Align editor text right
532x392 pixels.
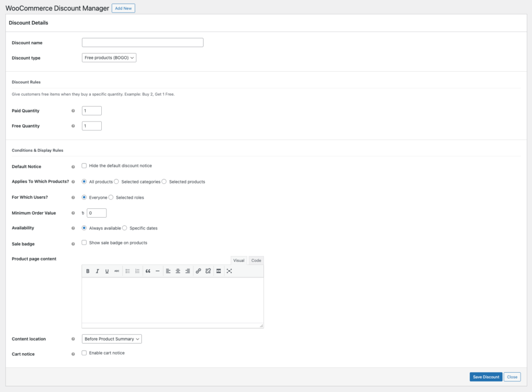pyautogui.click(x=188, y=271)
